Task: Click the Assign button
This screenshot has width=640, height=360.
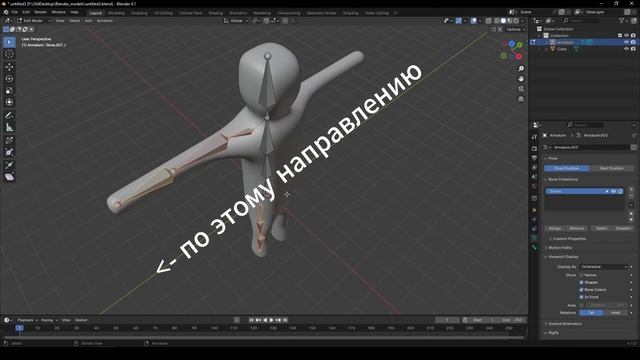Action: coord(555,228)
